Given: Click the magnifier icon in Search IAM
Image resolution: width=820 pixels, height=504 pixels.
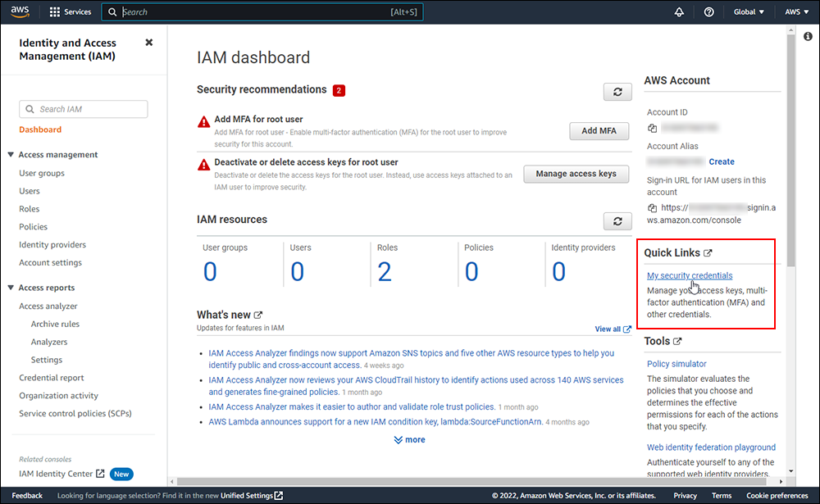Looking at the screenshot, I should (x=30, y=109).
